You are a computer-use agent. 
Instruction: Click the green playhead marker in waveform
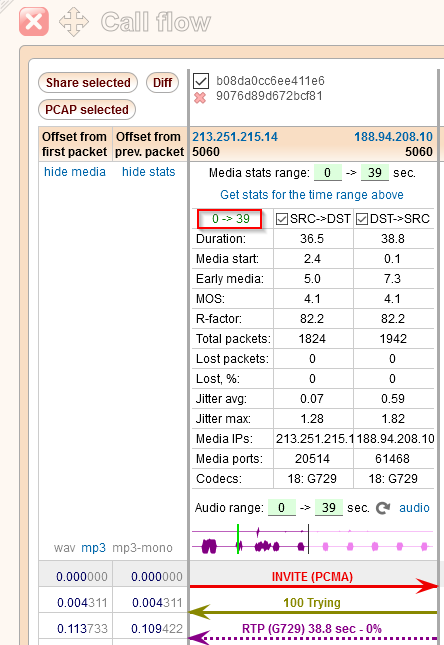pyautogui.click(x=238, y=539)
